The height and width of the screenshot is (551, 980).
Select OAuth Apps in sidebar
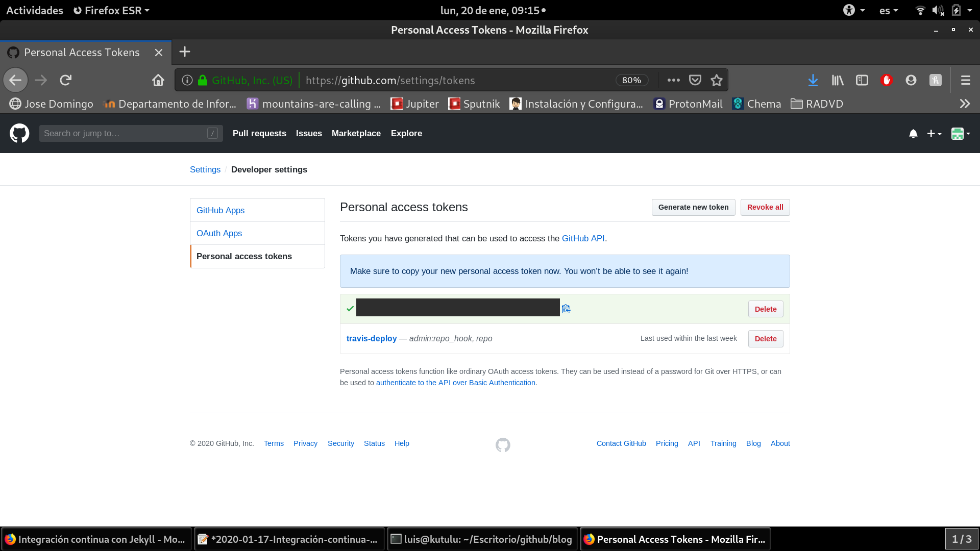tap(219, 233)
